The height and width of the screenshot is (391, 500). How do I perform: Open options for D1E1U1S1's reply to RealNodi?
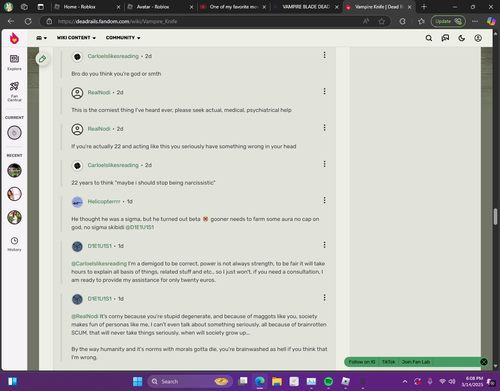(x=324, y=298)
